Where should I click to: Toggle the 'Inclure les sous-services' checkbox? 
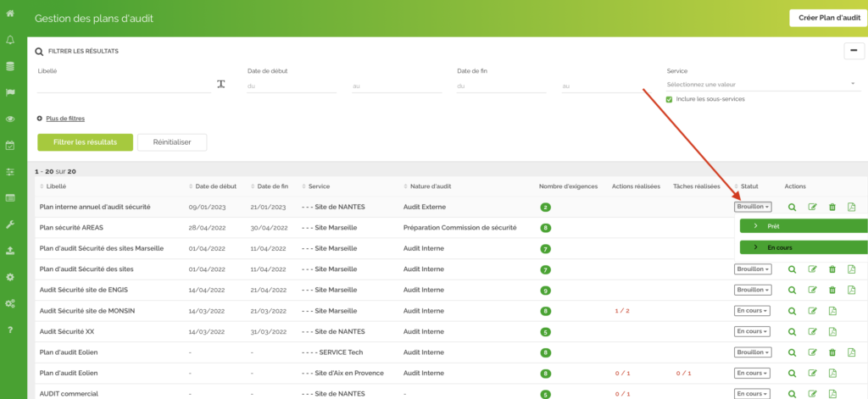click(670, 99)
